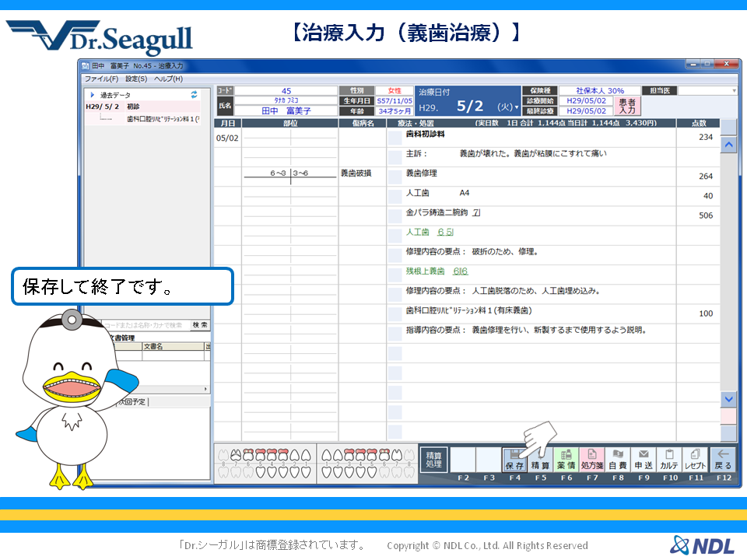747x560 pixels.
Task: Toggle the row marker beside 義歯修理
Action: [395, 177]
